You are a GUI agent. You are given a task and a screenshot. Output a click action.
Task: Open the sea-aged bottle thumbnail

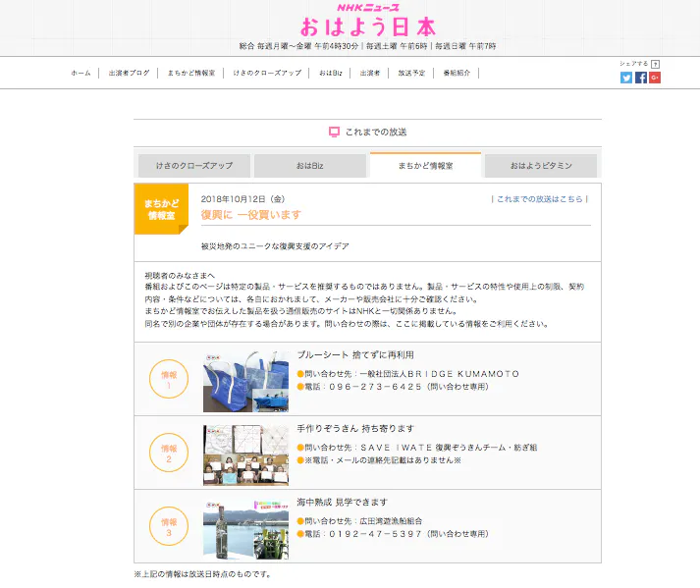tap(245, 528)
